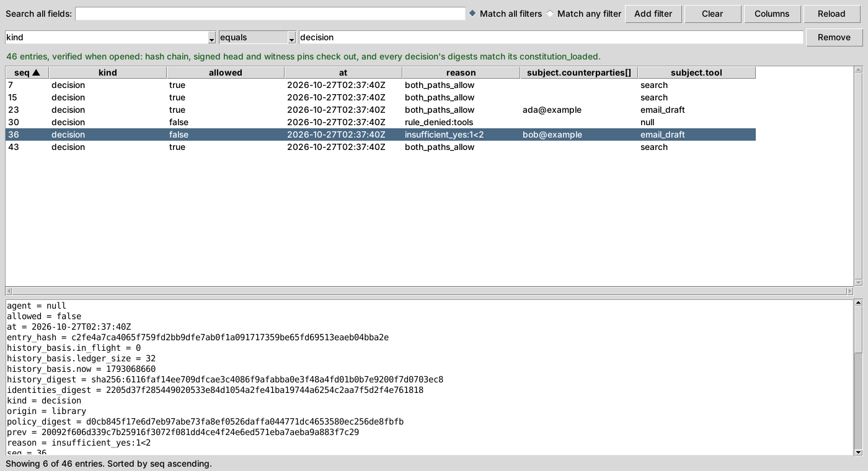This screenshot has height=471, width=868.
Task: Sort by the allowed column header
Action: point(226,73)
